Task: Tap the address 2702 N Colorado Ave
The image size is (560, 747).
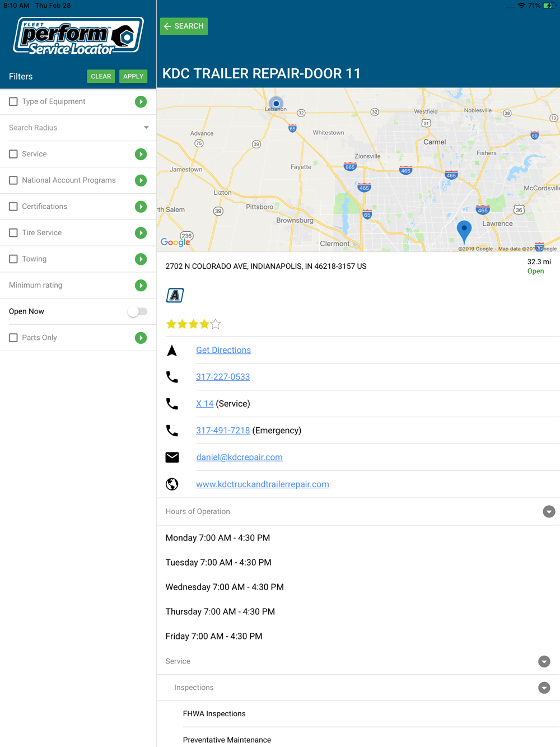Action: tap(266, 267)
